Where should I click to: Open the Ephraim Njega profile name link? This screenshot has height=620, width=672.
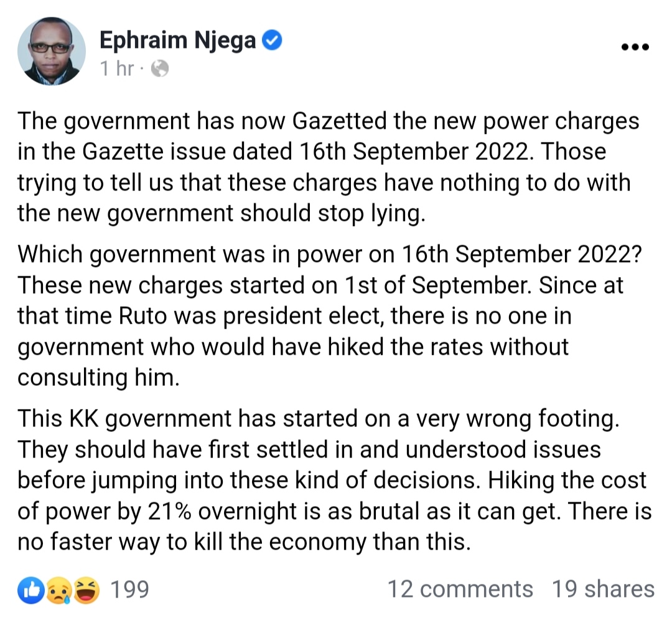179,42
